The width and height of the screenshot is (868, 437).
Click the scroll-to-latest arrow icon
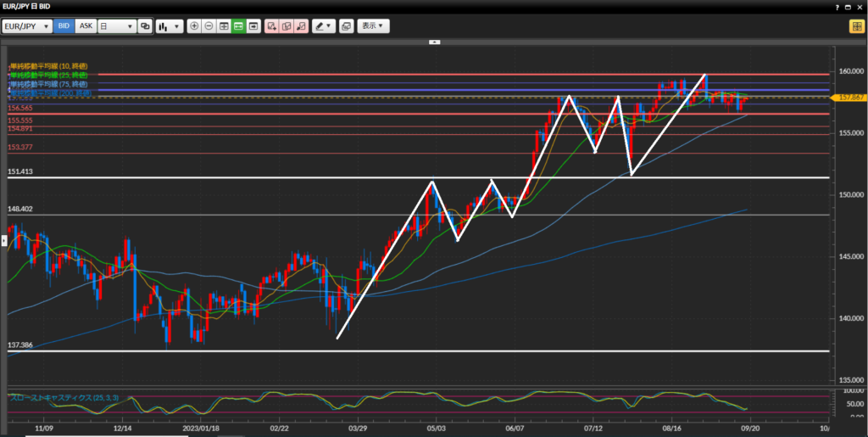253,26
